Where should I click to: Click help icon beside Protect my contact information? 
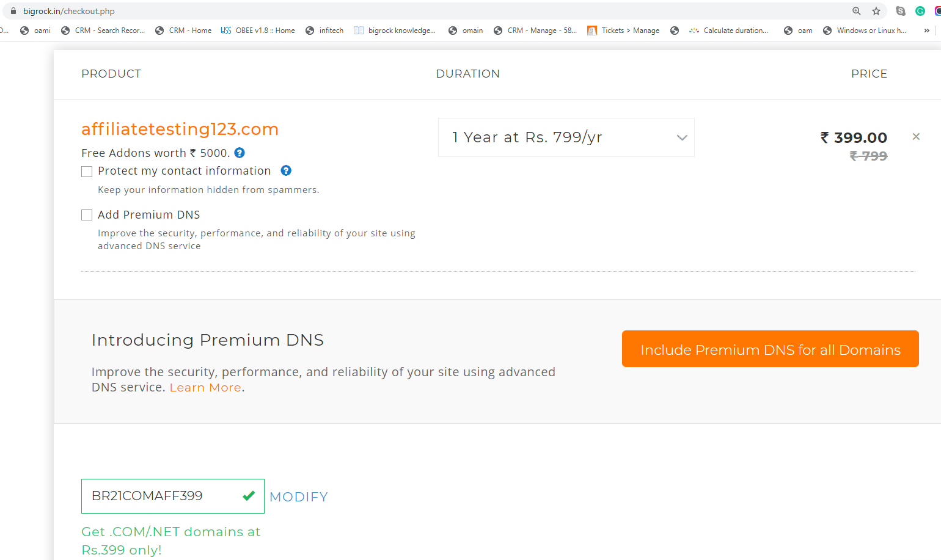pos(286,170)
